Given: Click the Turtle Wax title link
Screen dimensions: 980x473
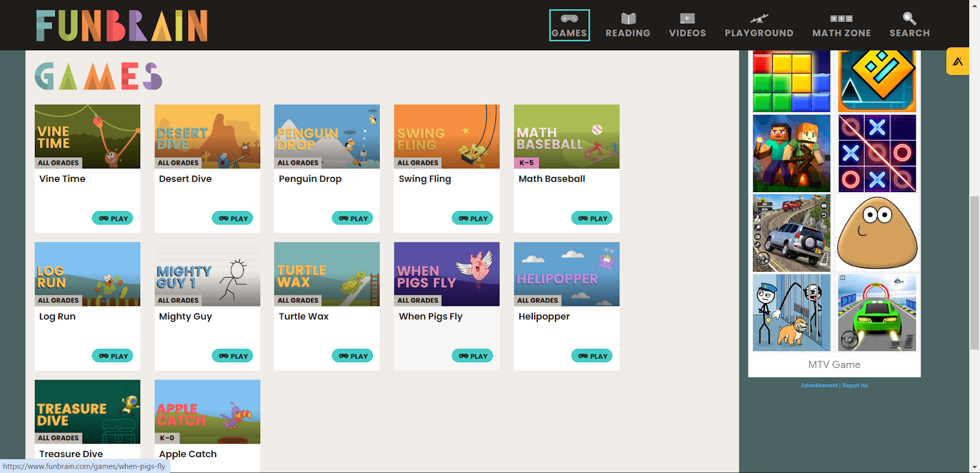Looking at the screenshot, I should pyautogui.click(x=304, y=316).
